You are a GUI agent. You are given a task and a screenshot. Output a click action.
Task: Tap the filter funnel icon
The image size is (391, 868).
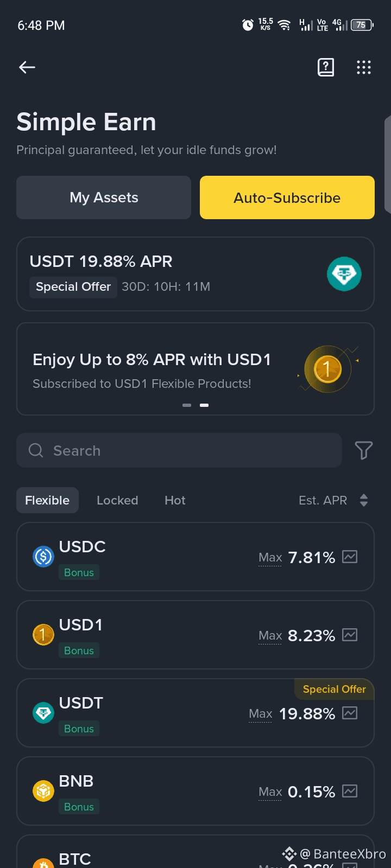[364, 450]
